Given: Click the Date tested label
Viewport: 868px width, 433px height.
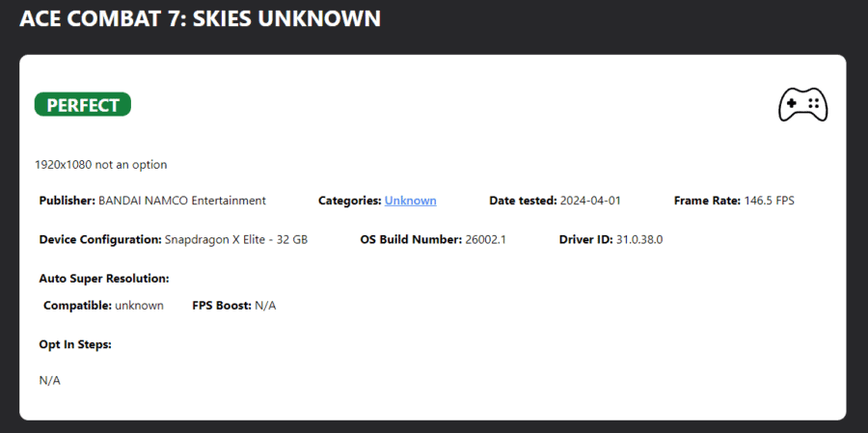Looking at the screenshot, I should pos(523,201).
